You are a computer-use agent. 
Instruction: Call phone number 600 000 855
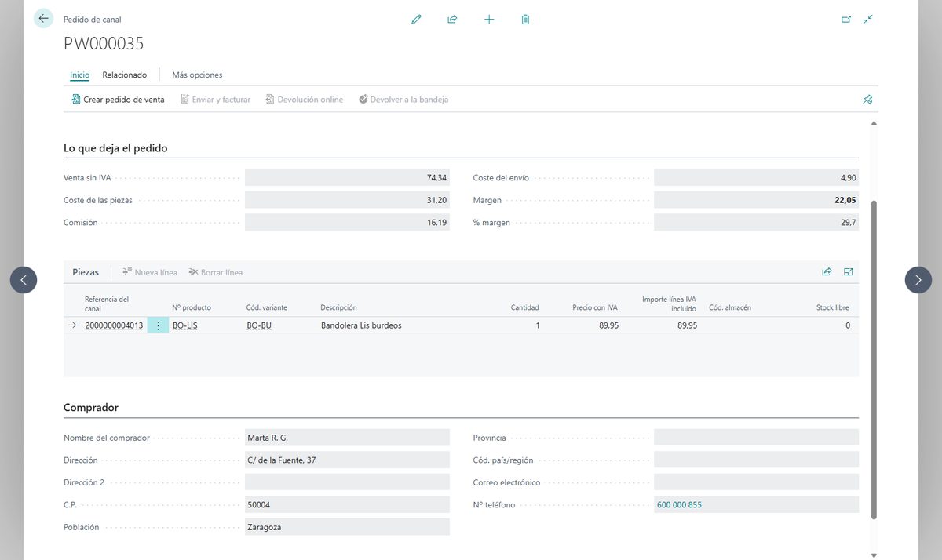pos(679,505)
